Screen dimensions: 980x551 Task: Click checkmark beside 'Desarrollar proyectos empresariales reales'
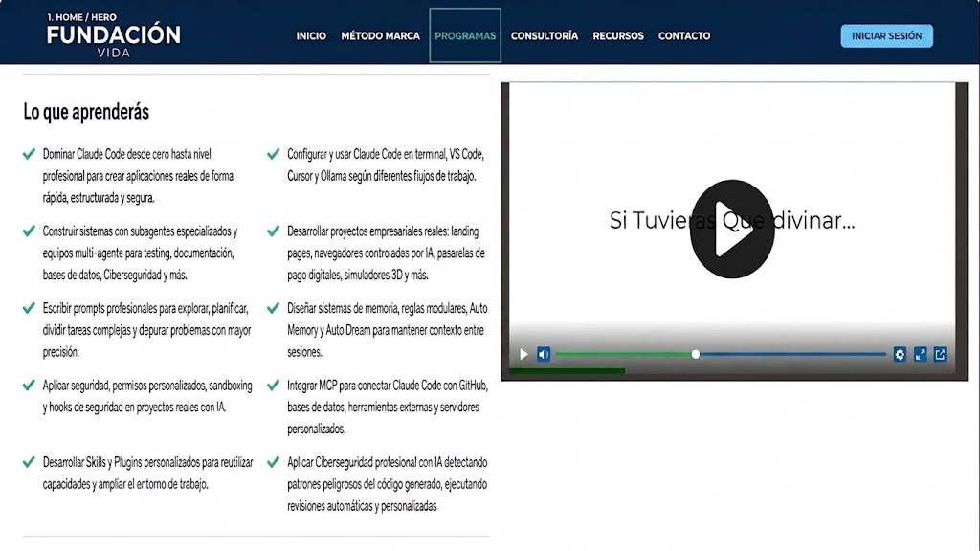point(273,231)
